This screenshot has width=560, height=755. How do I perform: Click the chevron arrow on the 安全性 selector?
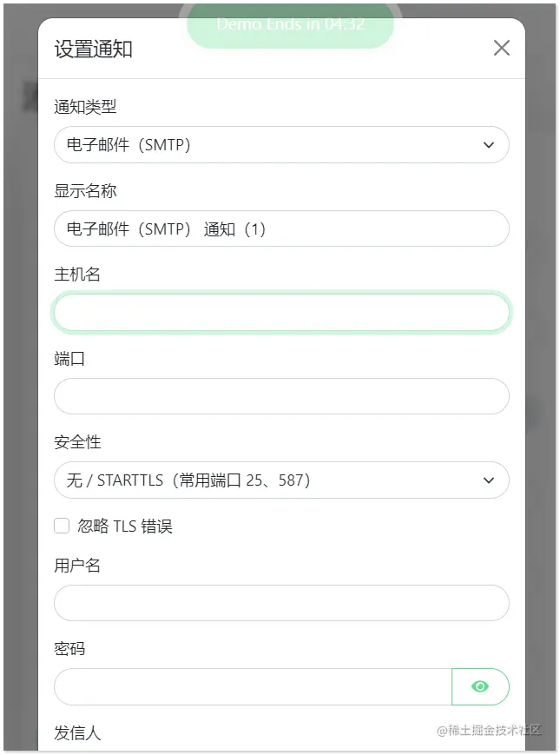488,480
